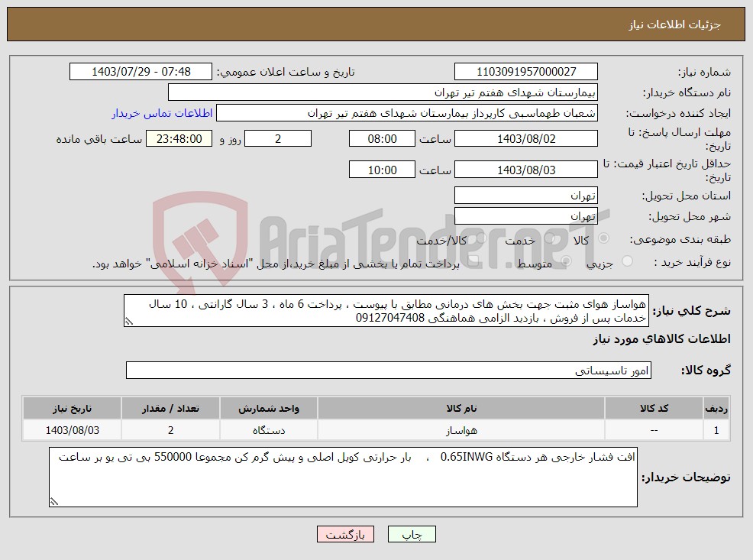Click the goods group field امور تاسیساتی

click(389, 371)
